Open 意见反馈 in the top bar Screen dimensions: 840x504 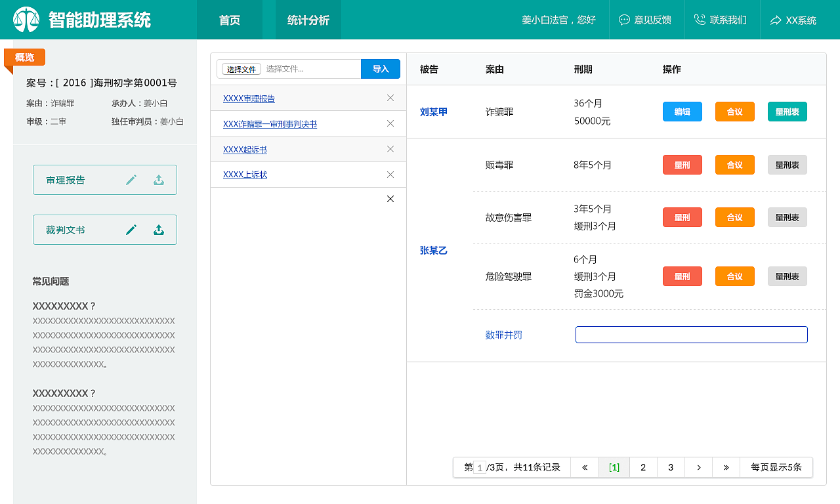[646, 20]
